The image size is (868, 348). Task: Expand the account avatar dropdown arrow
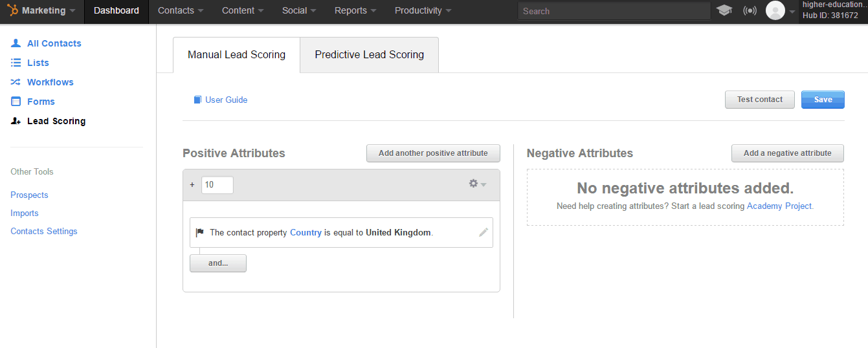pyautogui.click(x=792, y=11)
